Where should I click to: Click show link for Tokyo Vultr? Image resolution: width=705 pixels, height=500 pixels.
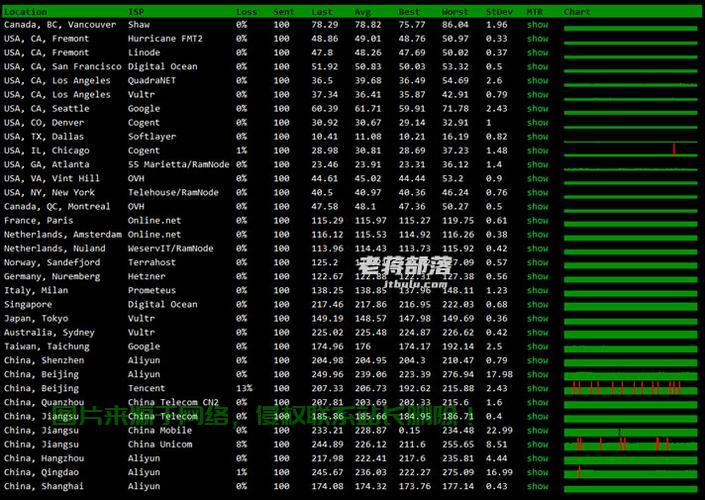(x=537, y=318)
